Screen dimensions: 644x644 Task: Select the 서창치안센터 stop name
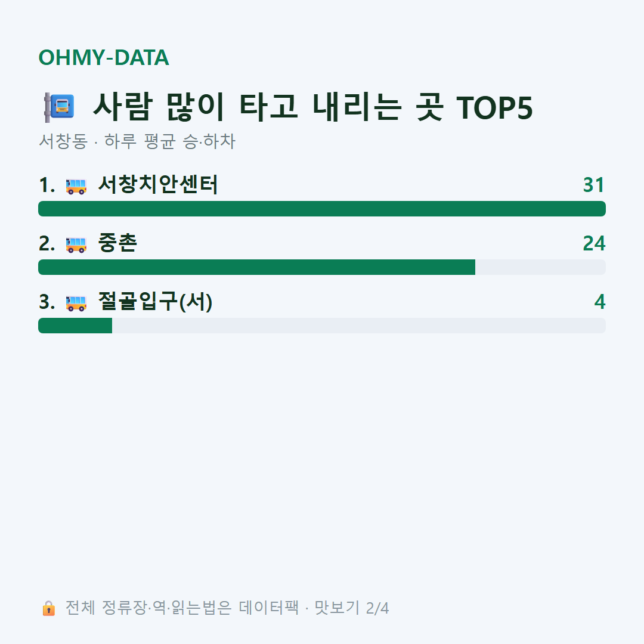coord(158,184)
